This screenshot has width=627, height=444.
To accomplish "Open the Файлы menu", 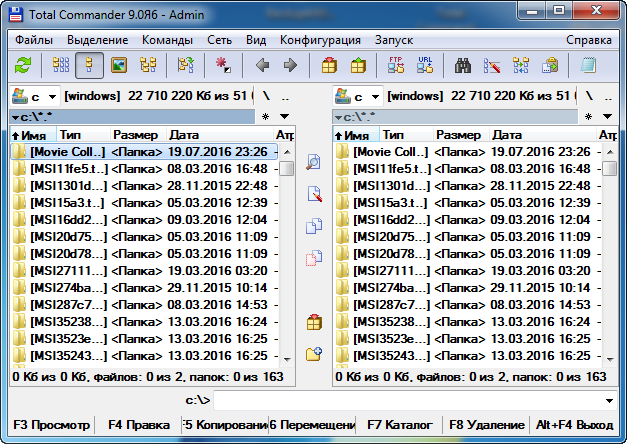I will coord(35,40).
